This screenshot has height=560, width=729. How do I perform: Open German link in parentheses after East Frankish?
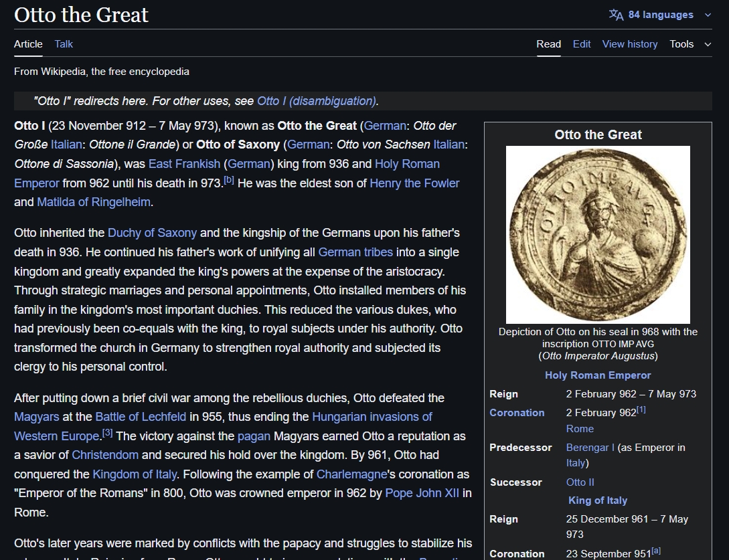point(249,164)
